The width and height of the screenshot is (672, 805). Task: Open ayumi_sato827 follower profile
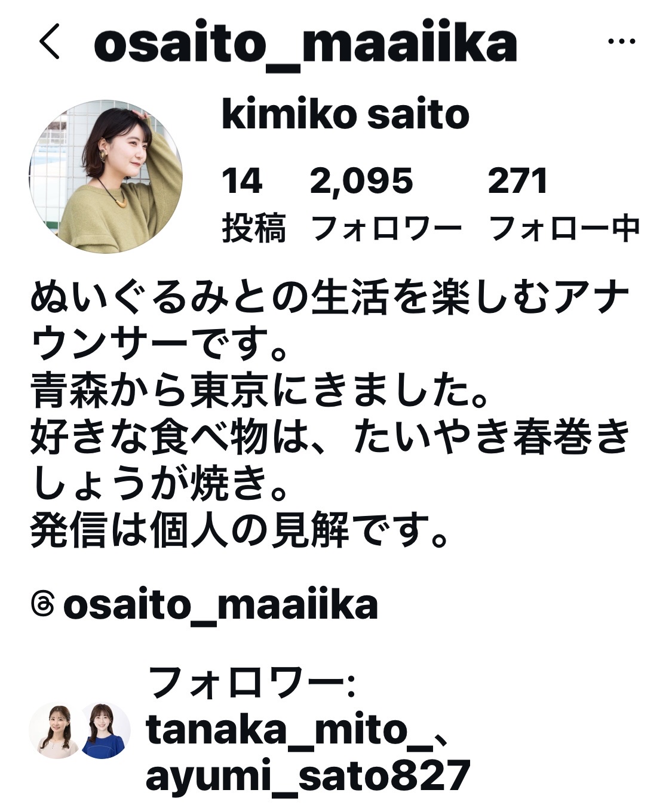pos(308,775)
